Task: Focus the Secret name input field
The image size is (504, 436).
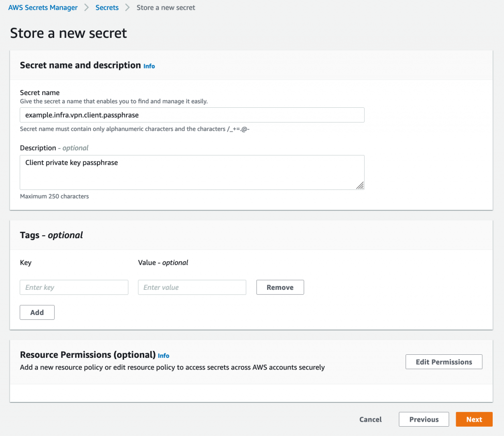Action: point(192,115)
